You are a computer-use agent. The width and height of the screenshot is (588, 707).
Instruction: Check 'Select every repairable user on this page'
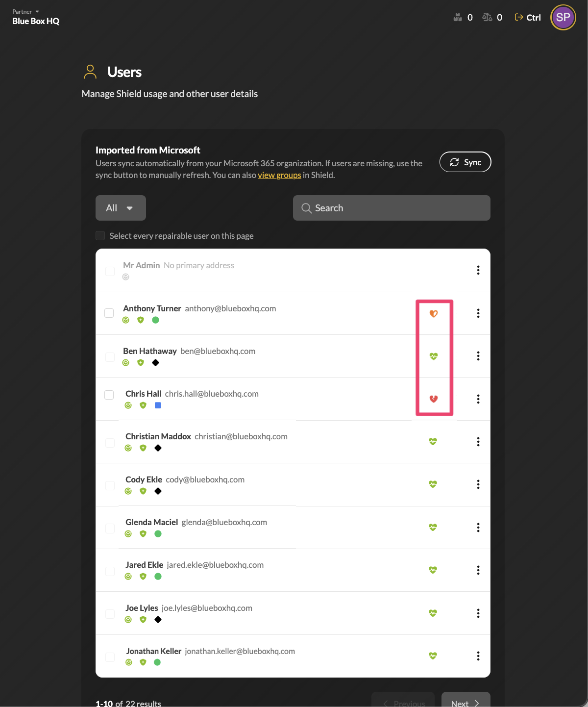click(100, 236)
